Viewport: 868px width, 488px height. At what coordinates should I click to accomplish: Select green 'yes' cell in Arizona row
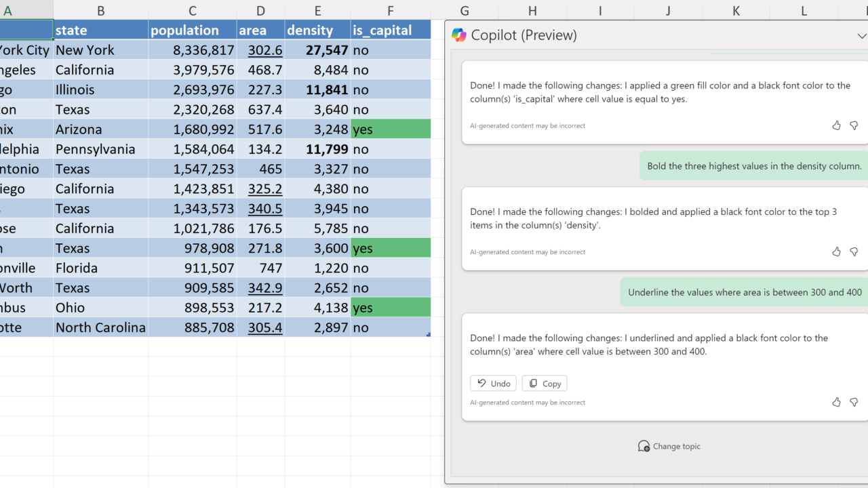391,129
